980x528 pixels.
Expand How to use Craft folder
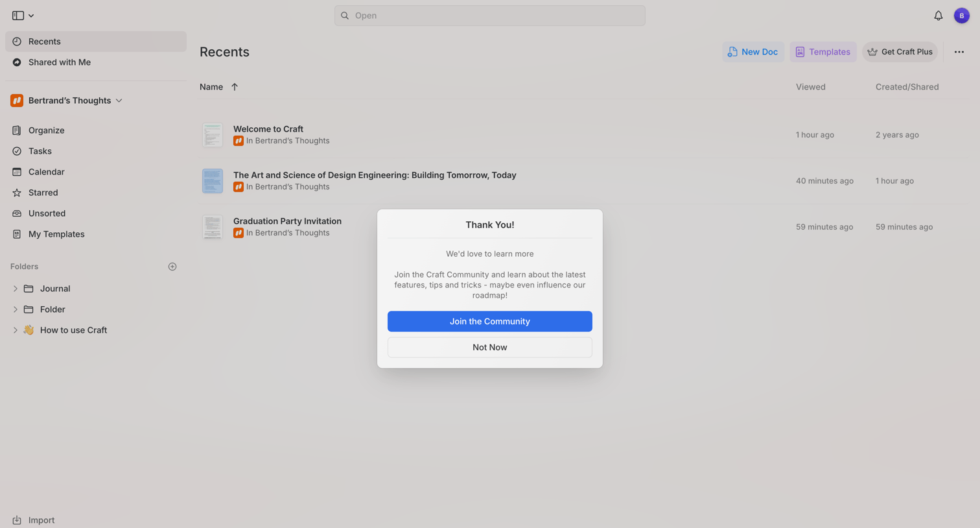click(15, 330)
